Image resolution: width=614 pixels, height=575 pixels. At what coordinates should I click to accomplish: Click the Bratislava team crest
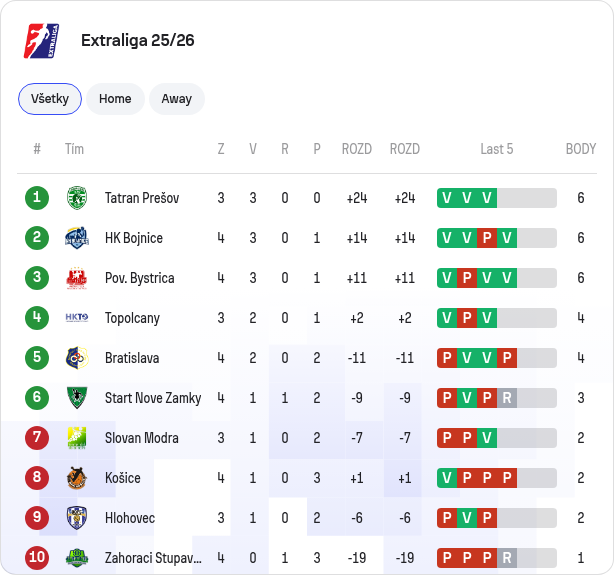(x=77, y=358)
